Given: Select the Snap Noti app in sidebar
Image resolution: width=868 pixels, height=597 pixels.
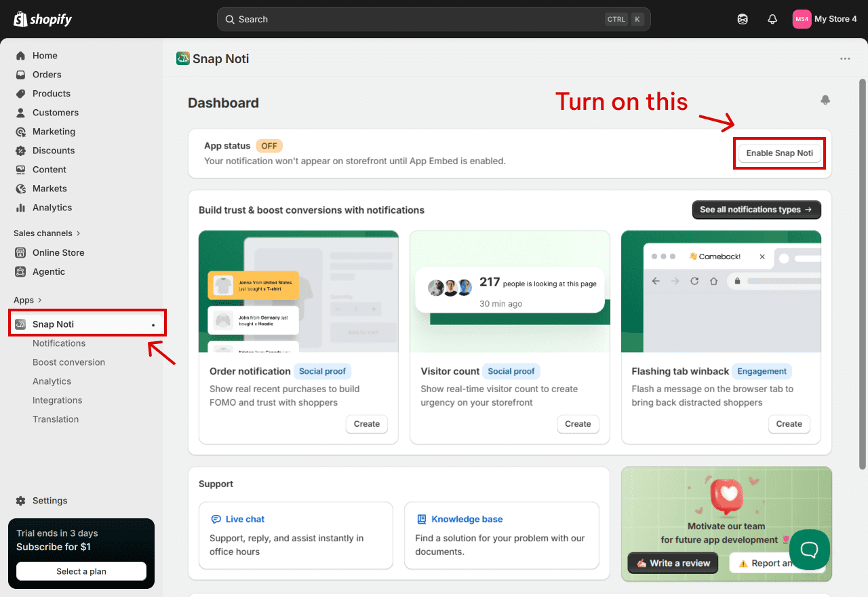Looking at the screenshot, I should 87,324.
